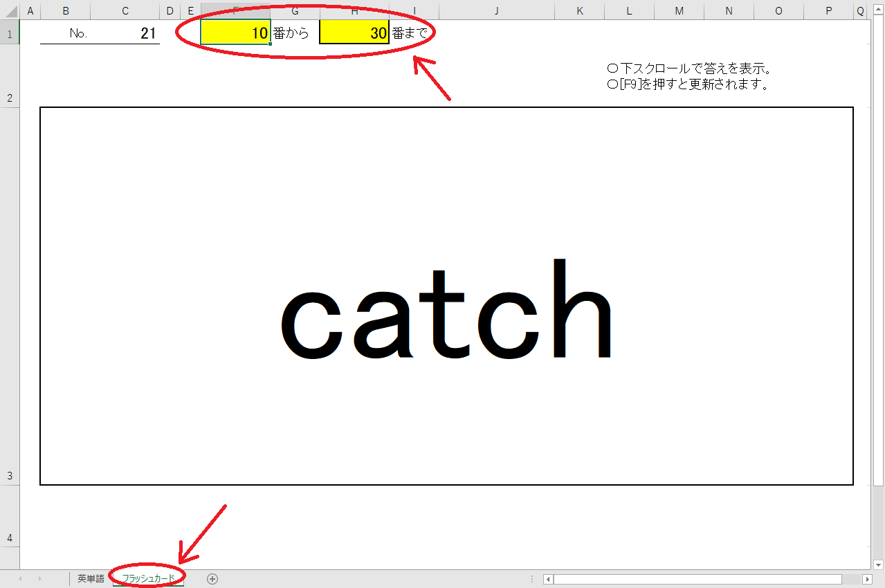Viewport: 885px width, 588px height.
Task: Click the horizontal scrollbar right arrow
Action: click(867, 579)
